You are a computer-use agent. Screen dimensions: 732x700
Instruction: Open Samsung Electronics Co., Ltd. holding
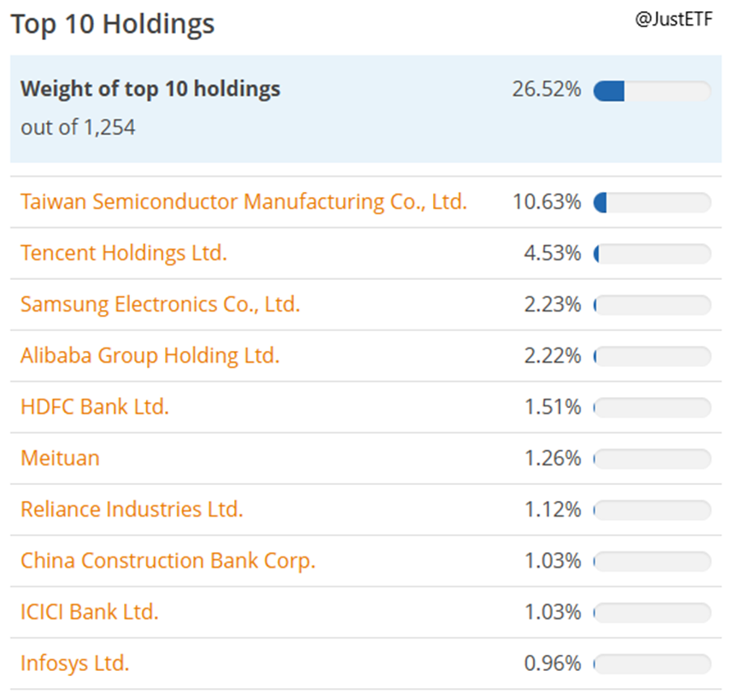tap(161, 305)
